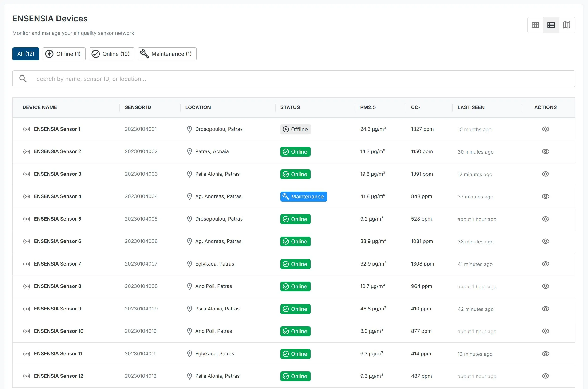Open eye icon for ENSENSIA Sensor 4

545,196
